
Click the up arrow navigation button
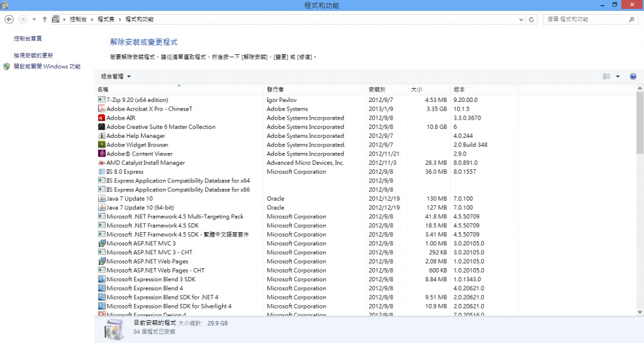click(x=45, y=20)
